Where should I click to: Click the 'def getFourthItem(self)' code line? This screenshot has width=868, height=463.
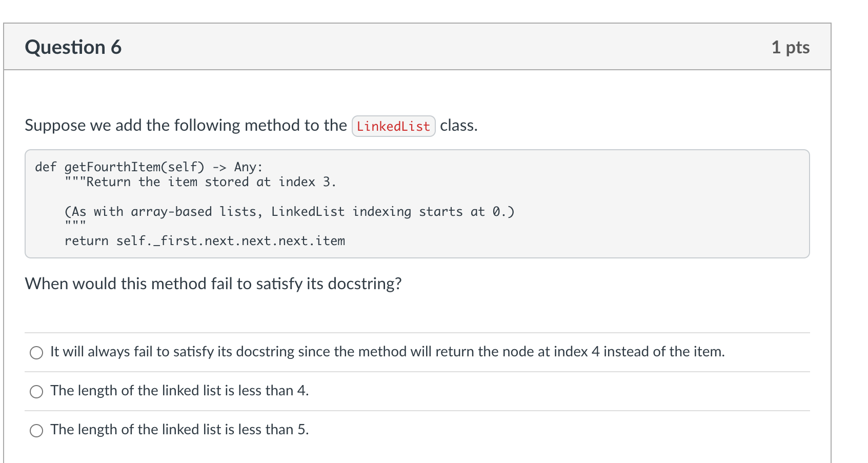pyautogui.click(x=134, y=167)
